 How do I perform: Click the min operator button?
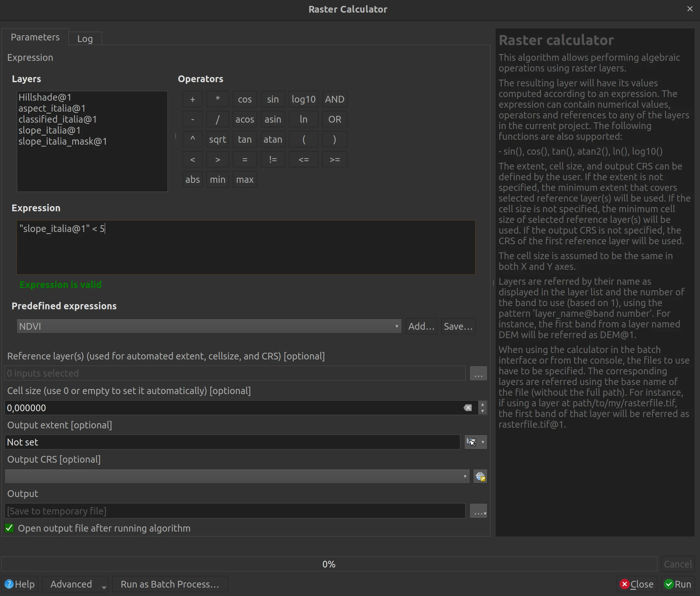(218, 179)
